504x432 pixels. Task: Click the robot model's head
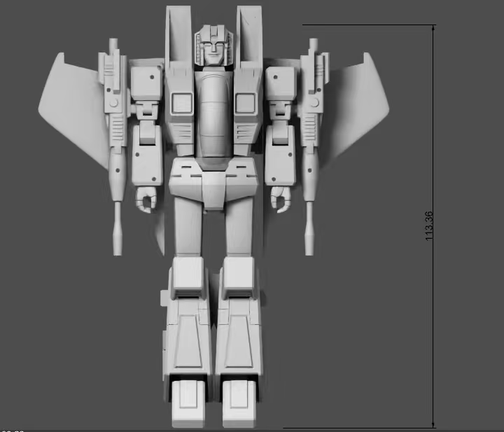coord(213,46)
